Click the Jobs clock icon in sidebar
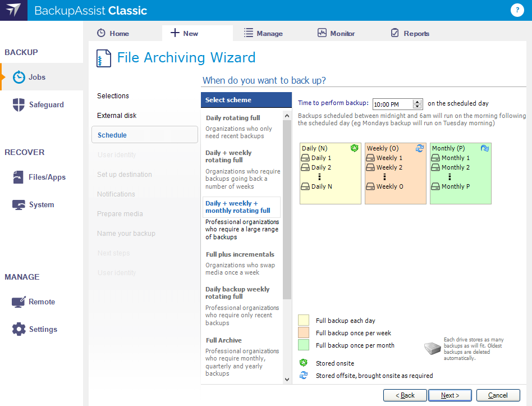532x406 pixels. pyautogui.click(x=19, y=77)
